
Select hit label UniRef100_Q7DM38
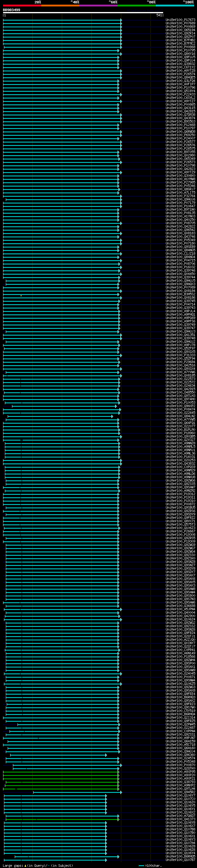[x=180, y=115]
